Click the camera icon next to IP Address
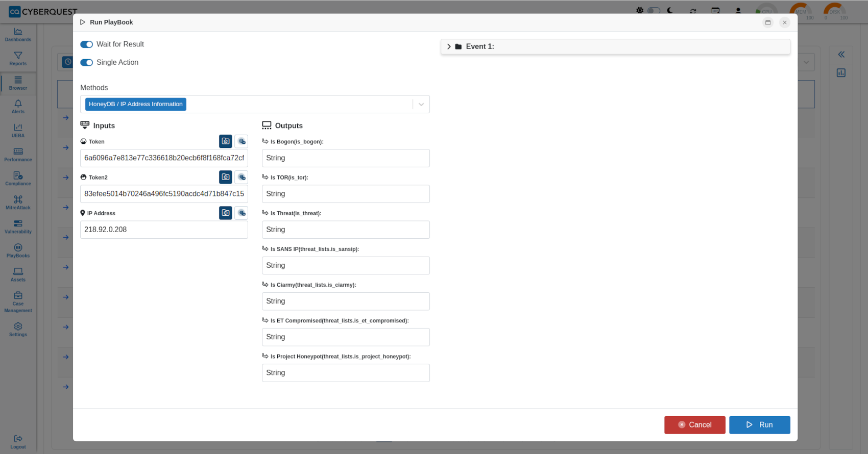 [x=226, y=213]
